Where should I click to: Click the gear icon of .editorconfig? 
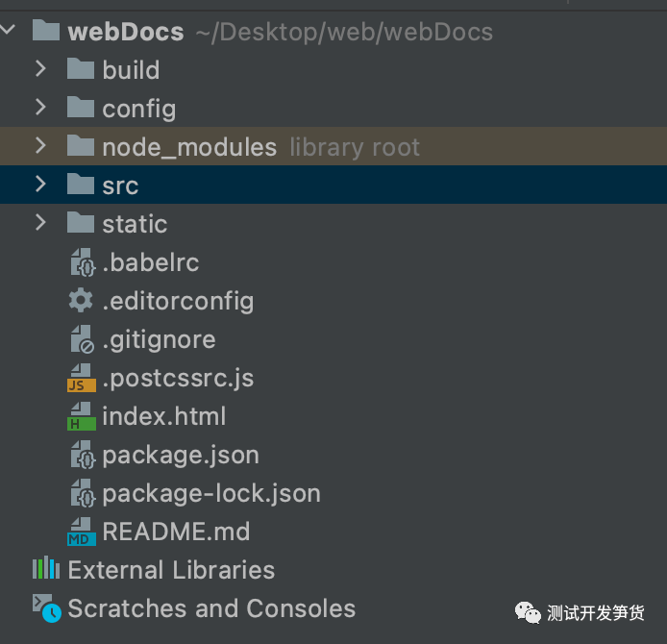[81, 300]
